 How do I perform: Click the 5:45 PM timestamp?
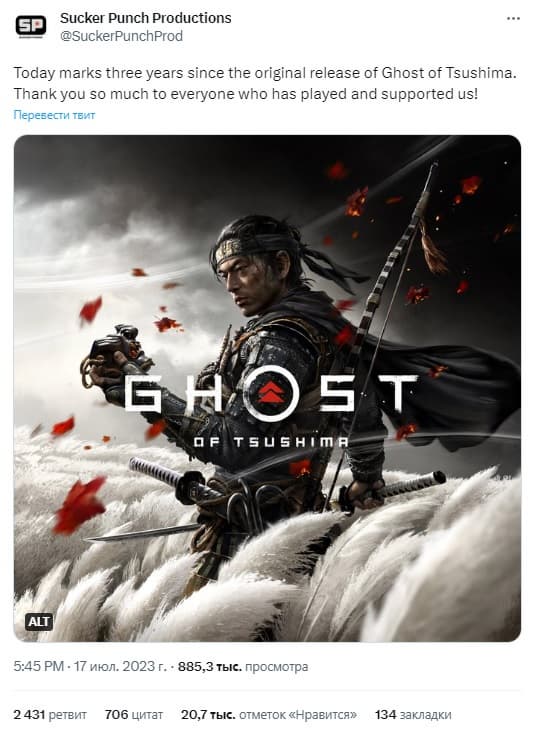tap(39, 666)
